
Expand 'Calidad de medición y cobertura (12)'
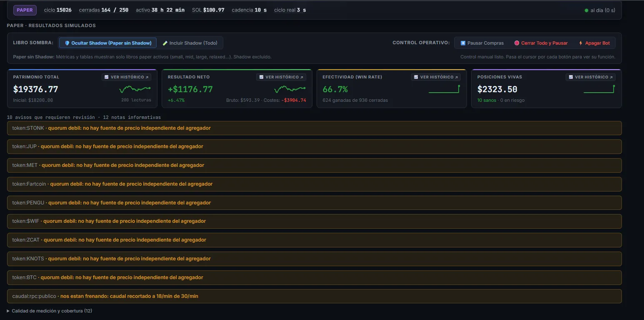50,311
